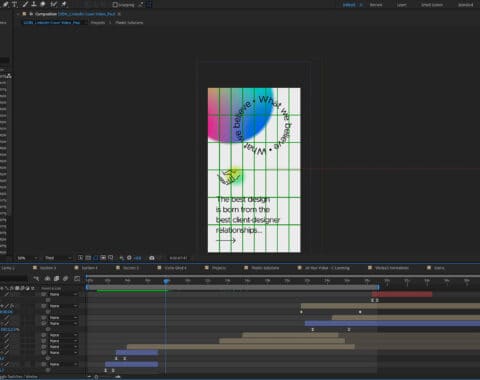Image resolution: width=480 pixels, height=380 pixels.
Task: Open the Section 3 timeline tab
Action: click(x=48, y=268)
